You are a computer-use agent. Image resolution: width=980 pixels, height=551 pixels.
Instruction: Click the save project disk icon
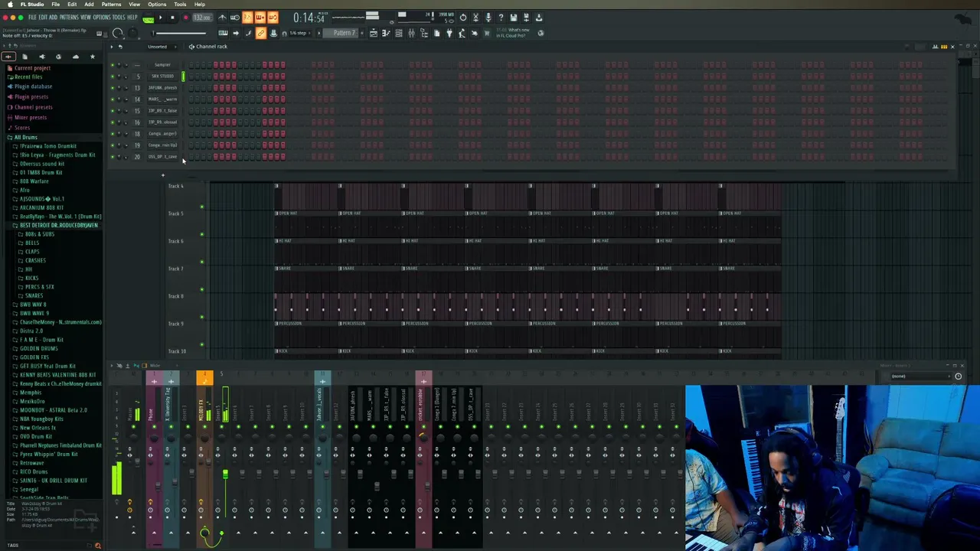pos(514,18)
